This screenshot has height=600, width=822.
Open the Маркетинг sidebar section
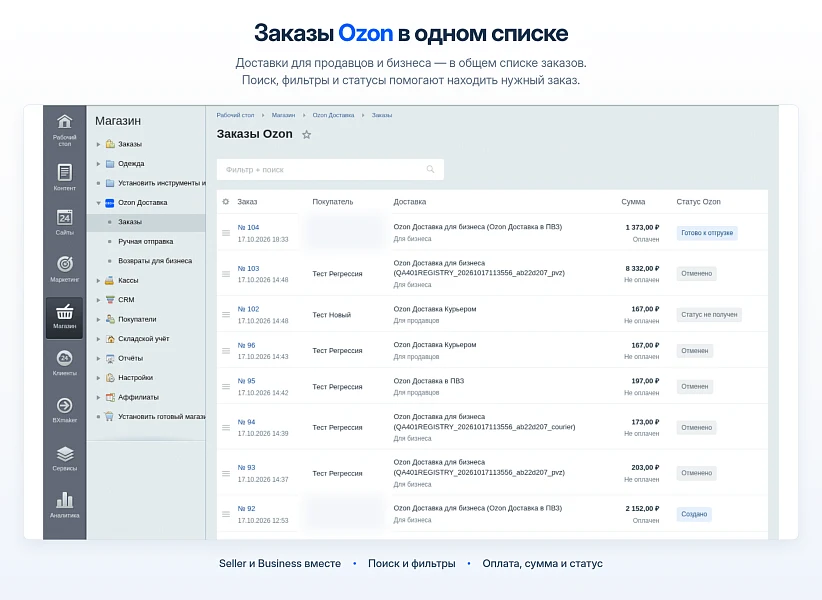pos(64,268)
